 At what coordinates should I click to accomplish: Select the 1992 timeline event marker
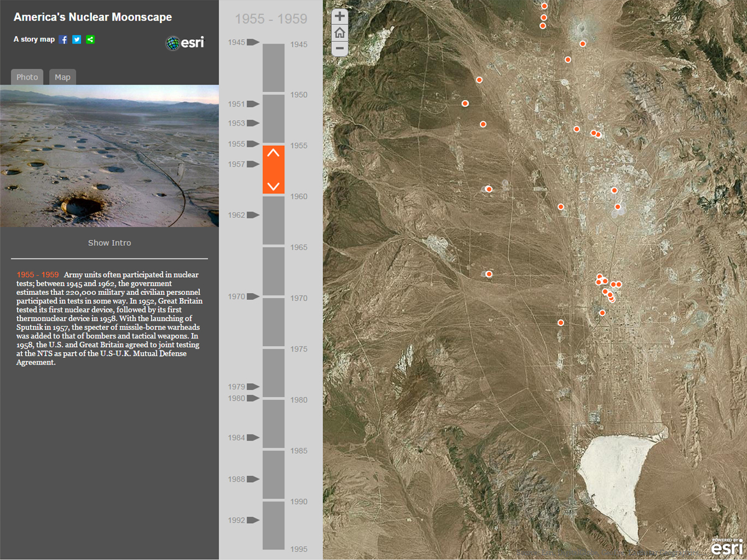[252, 520]
